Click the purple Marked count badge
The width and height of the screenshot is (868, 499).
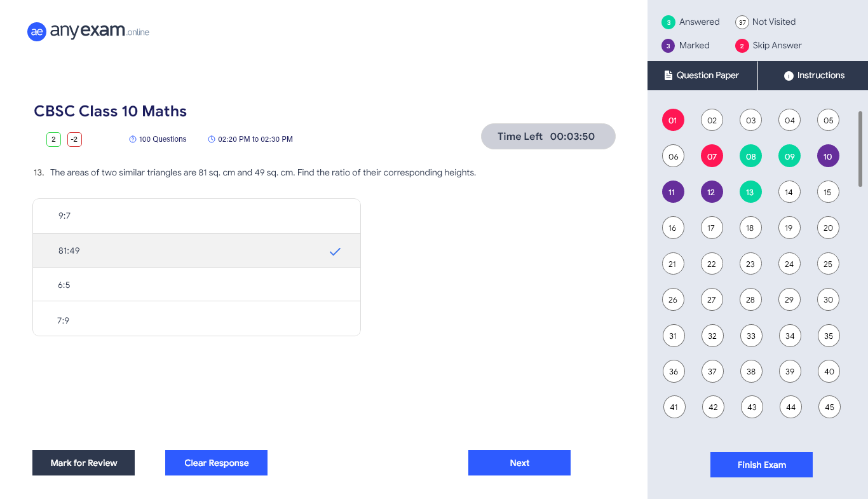[668, 45]
